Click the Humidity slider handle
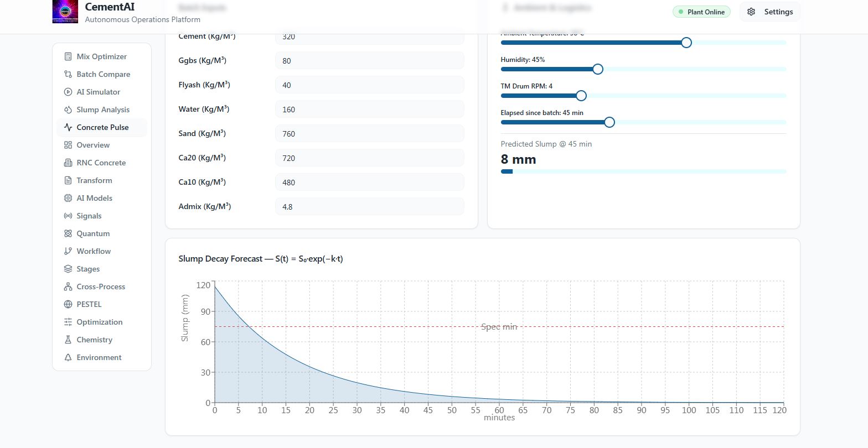This screenshot has width=868, height=448. pyautogui.click(x=597, y=69)
